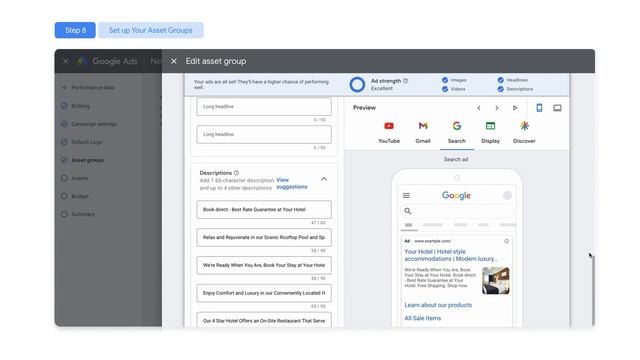Click 'Your ads are all set!' message

tap(261, 84)
